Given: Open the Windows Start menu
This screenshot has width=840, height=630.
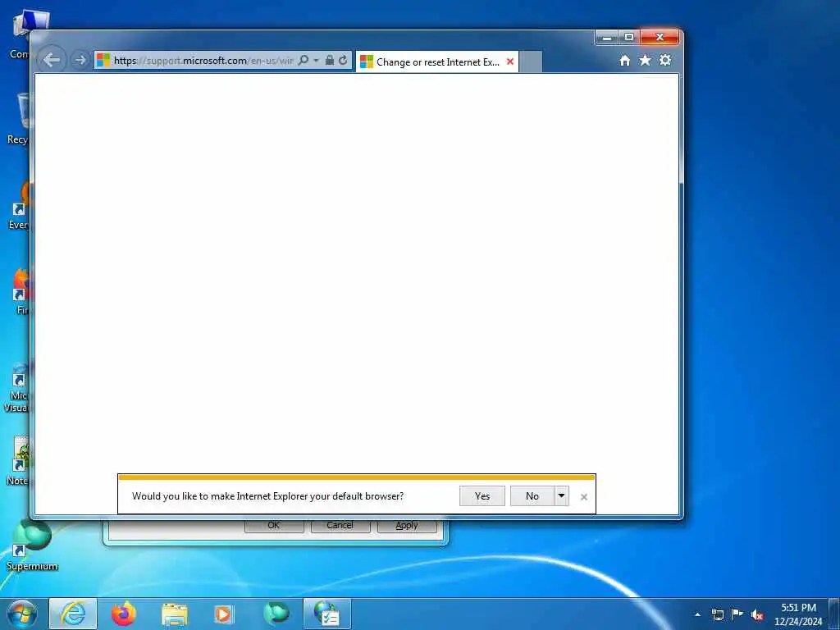Looking at the screenshot, I should tap(22, 614).
